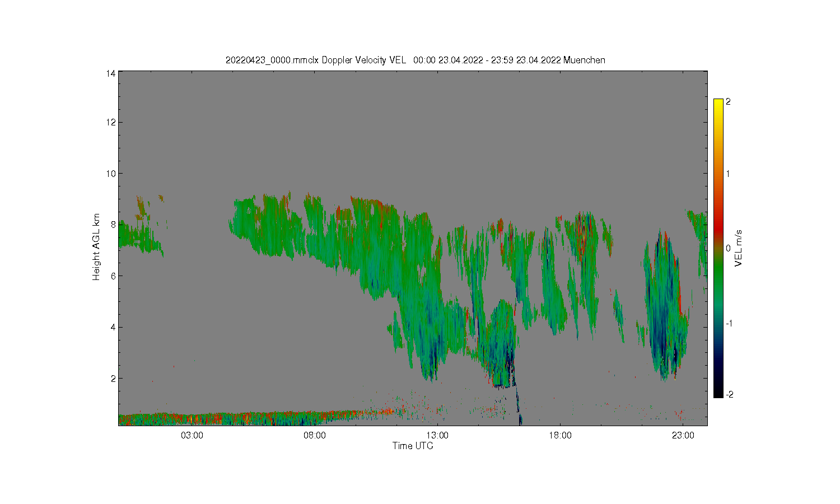840x504 pixels.
Task: Click the 2 height tick label
Action: click(x=114, y=379)
